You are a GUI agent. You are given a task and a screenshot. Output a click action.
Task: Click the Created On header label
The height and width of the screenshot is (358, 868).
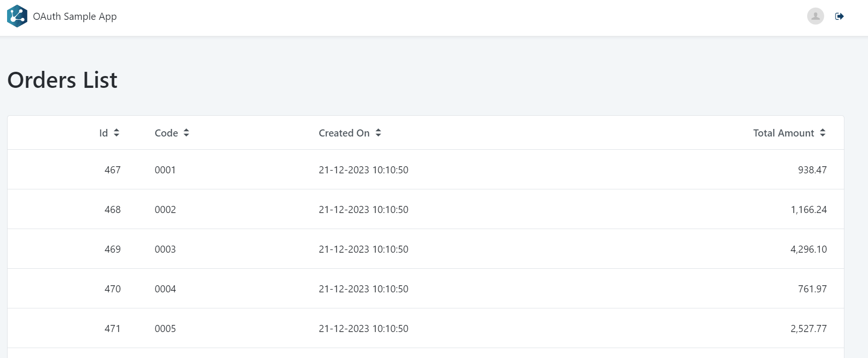[344, 133]
